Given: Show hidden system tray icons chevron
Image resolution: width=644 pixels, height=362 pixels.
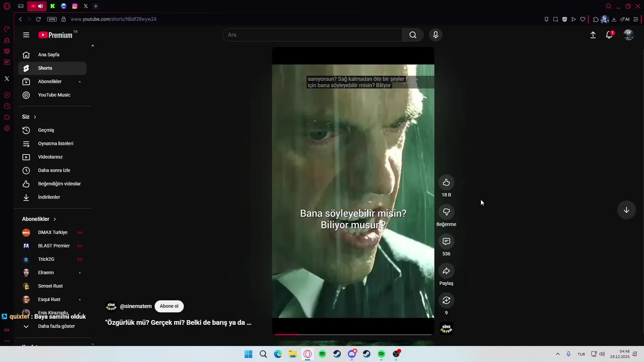Looking at the screenshot, I should [557, 354].
